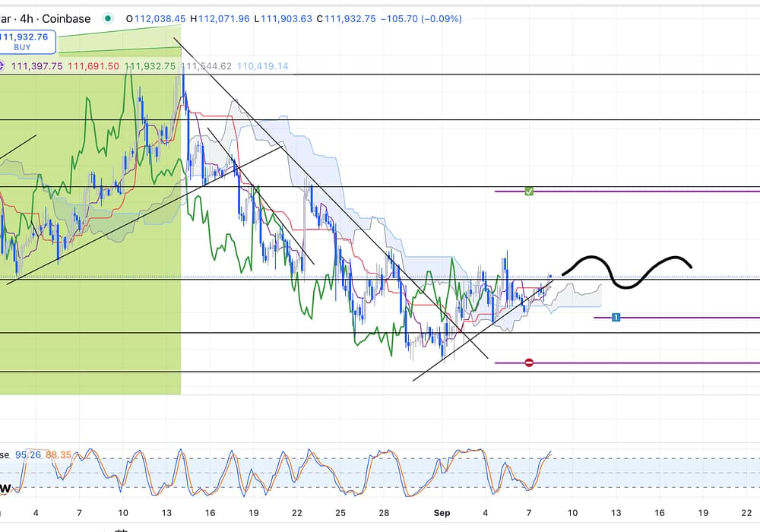
Task: Click the date label 13 near Sep
Action: [616, 513]
